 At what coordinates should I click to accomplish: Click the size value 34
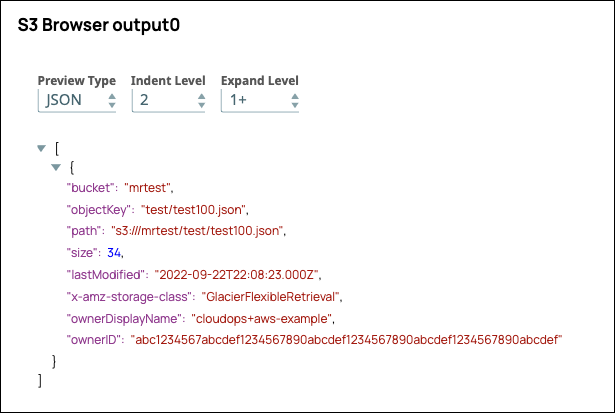(114, 253)
